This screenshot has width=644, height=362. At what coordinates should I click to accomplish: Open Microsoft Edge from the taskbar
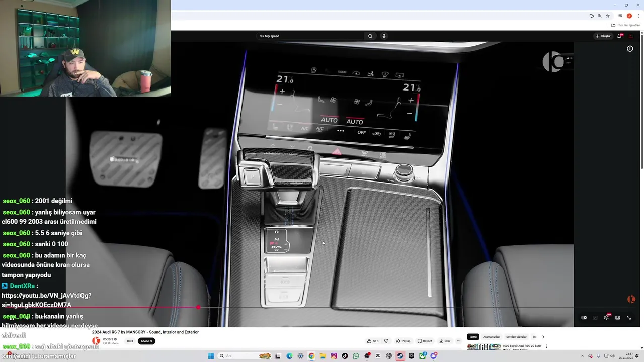289,356
